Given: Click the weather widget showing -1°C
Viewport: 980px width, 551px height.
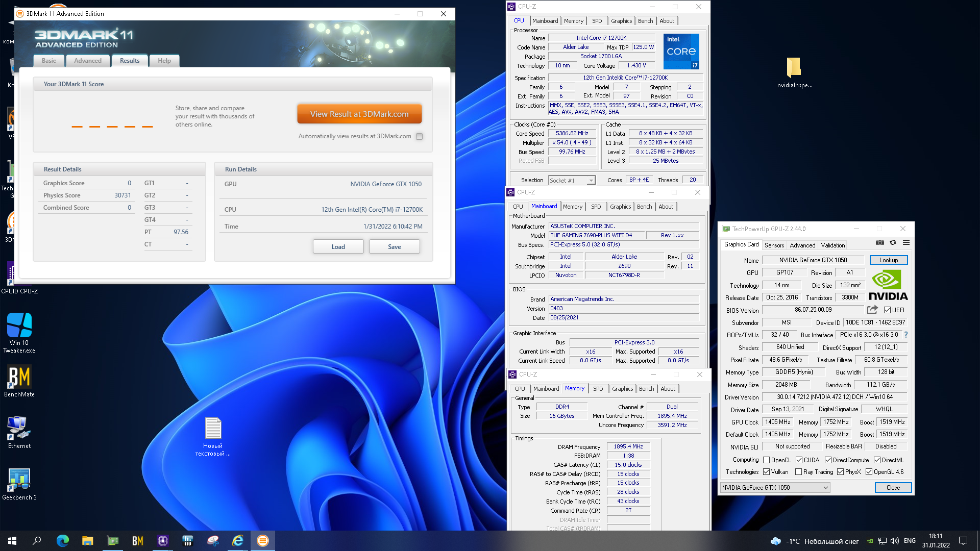Looking at the screenshot, I should (x=815, y=541).
